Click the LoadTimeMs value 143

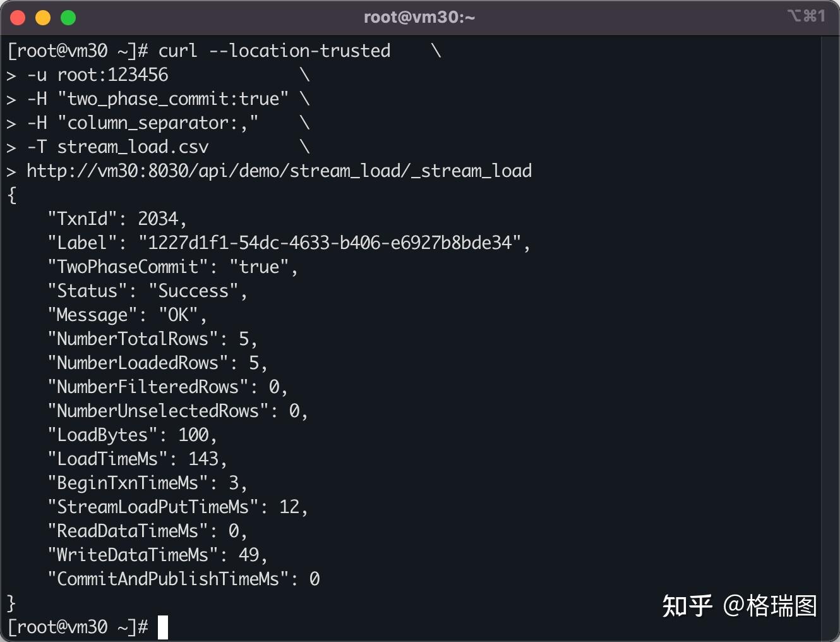(203, 459)
